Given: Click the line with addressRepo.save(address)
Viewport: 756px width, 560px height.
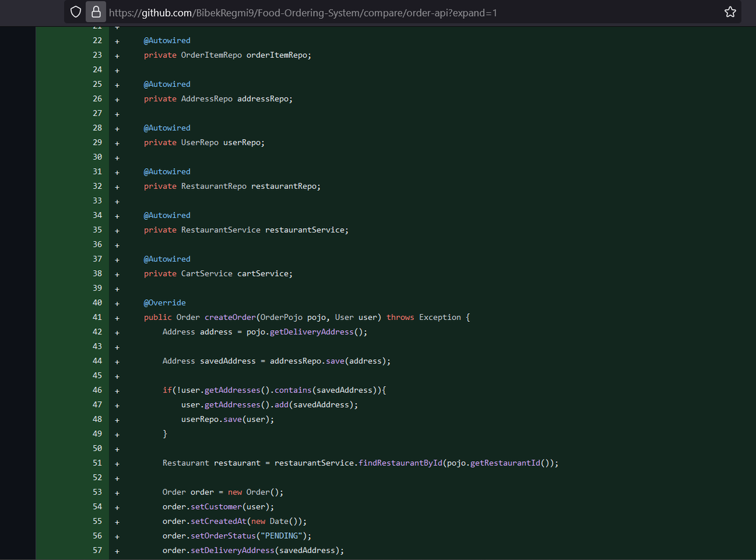Looking at the screenshot, I should (277, 361).
